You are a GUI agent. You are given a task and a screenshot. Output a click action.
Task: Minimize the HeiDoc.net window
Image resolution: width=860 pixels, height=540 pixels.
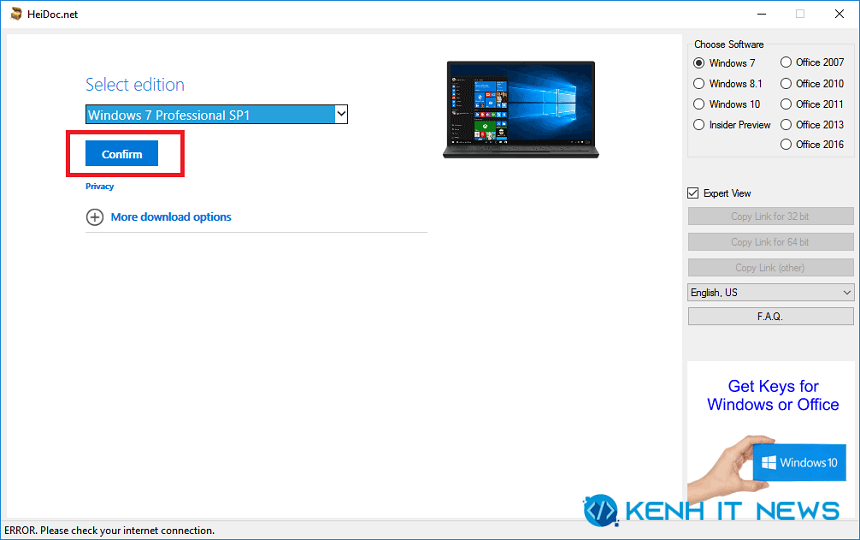(x=761, y=14)
